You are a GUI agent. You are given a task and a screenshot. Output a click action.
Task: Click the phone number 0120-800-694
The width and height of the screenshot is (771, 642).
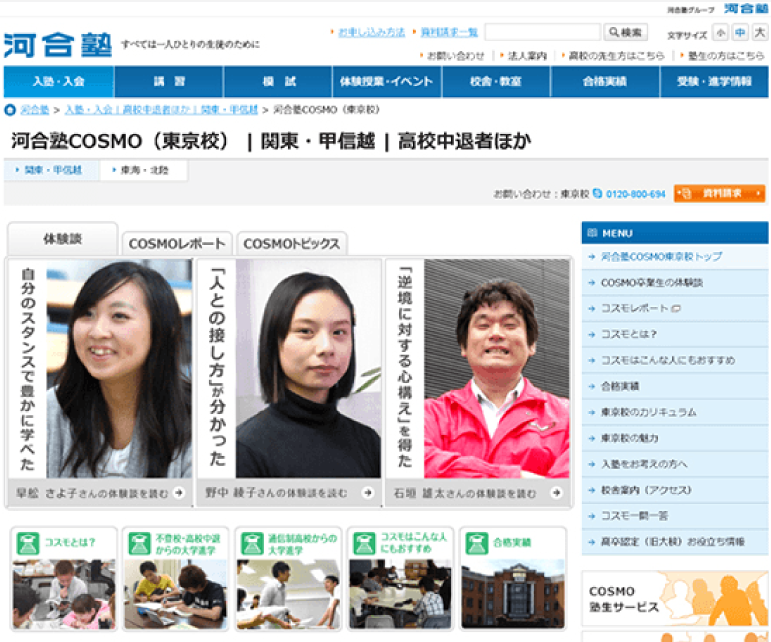point(635,194)
